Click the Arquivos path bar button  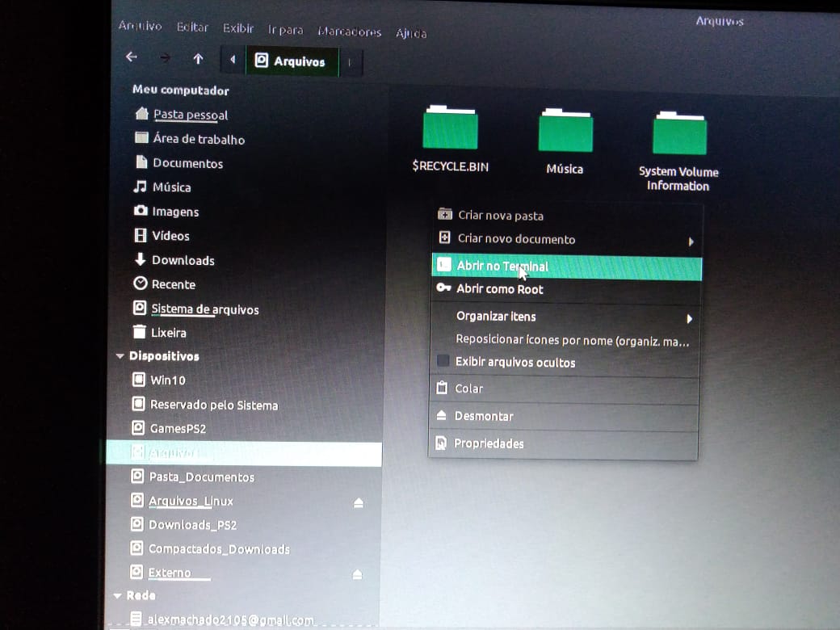pyautogui.click(x=292, y=61)
